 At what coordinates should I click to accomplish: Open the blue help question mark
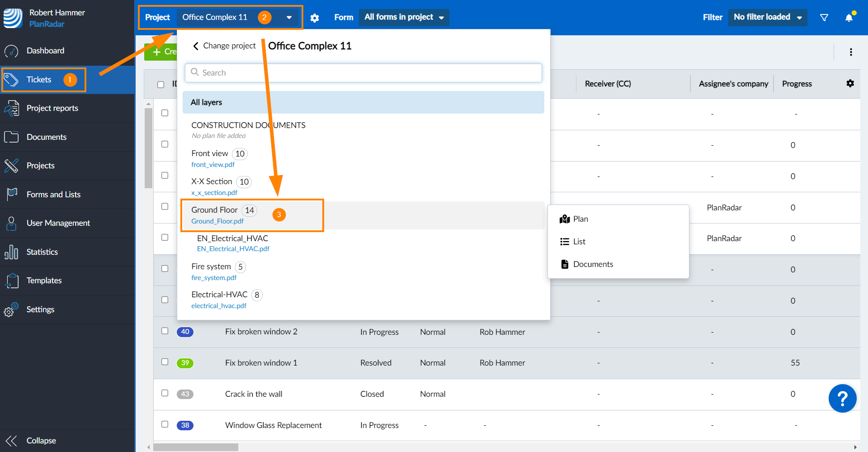[842, 399]
